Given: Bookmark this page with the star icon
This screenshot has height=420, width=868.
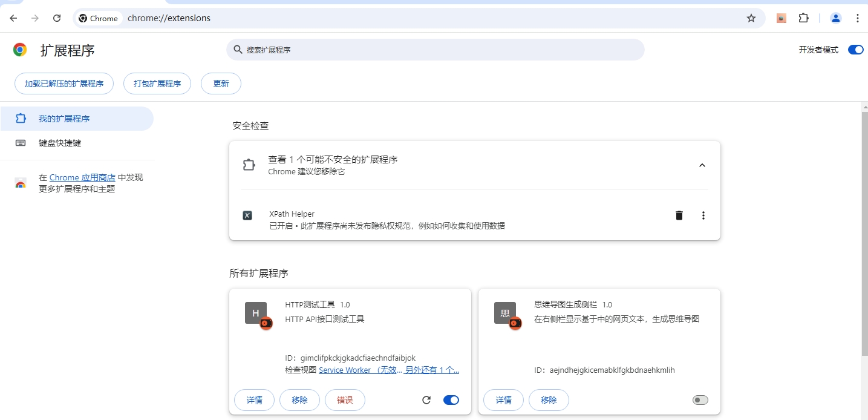Looking at the screenshot, I should click(x=751, y=18).
